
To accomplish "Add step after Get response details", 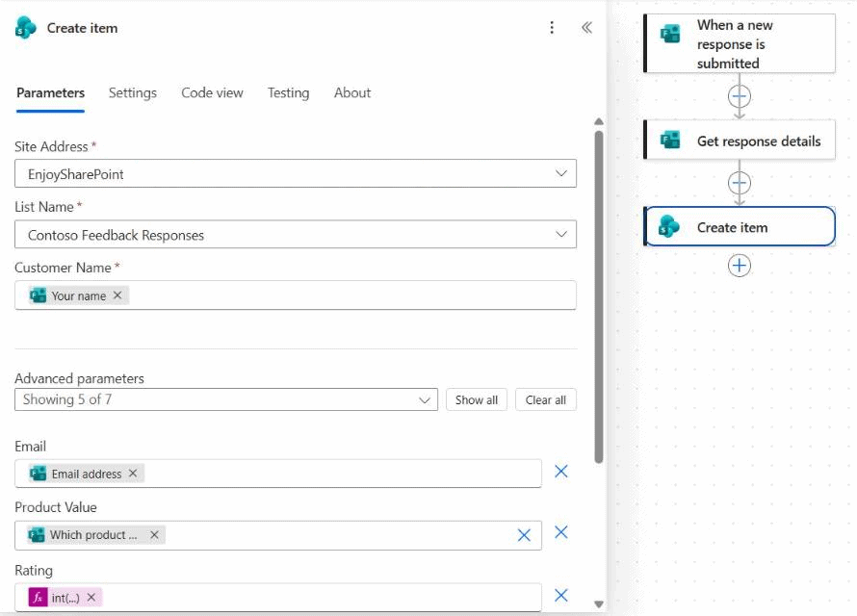I will (740, 183).
